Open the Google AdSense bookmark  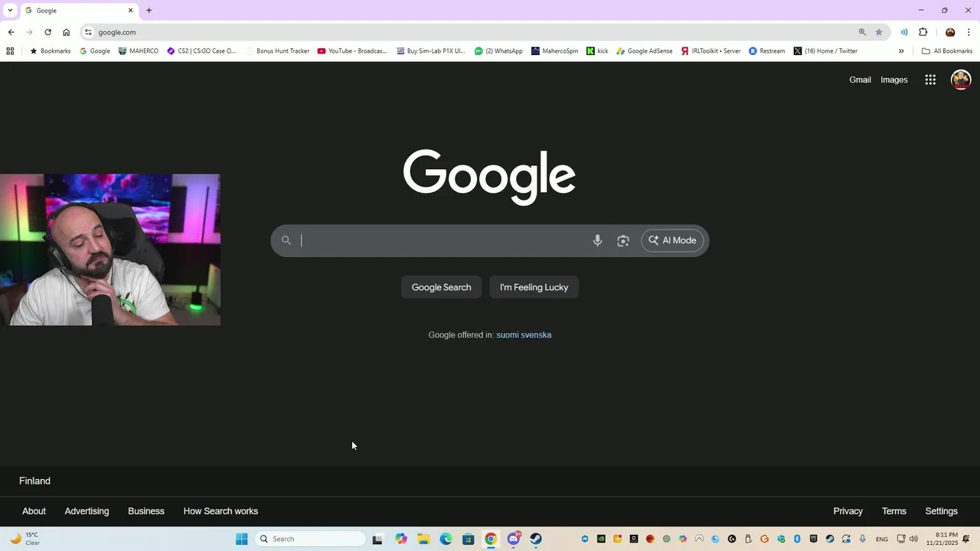coord(644,51)
